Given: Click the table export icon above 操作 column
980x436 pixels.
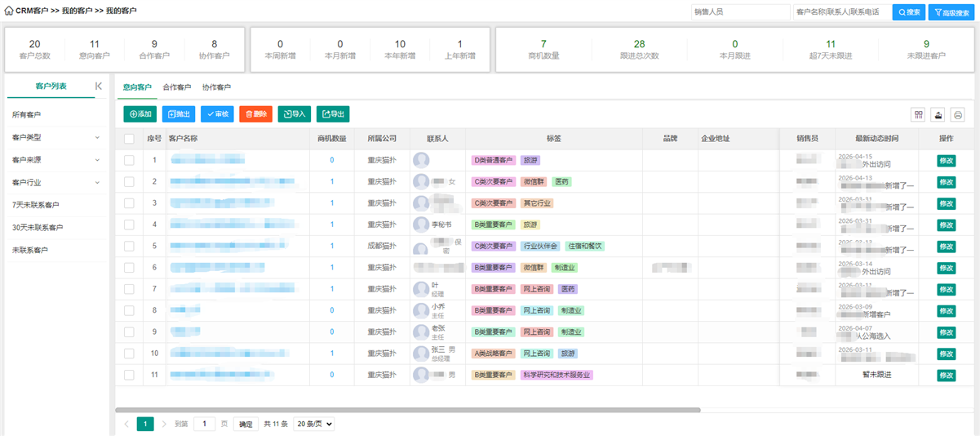Looking at the screenshot, I should [x=938, y=115].
